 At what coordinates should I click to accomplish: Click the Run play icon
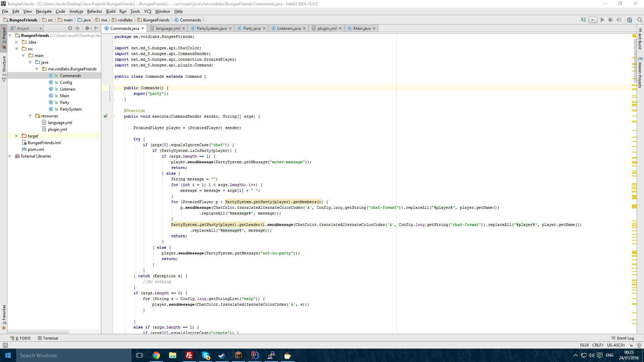click(x=602, y=20)
